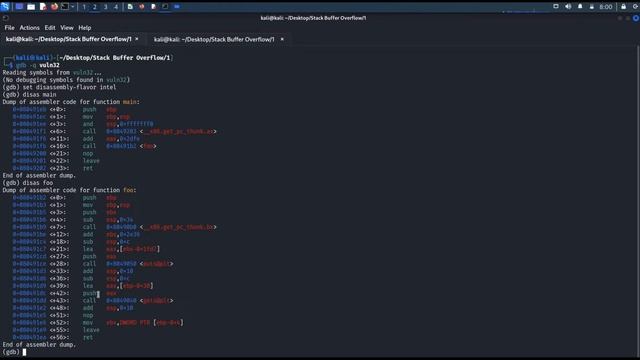
Task: Click 'Reading symbols from vuln32...' line
Action: click(x=52, y=72)
